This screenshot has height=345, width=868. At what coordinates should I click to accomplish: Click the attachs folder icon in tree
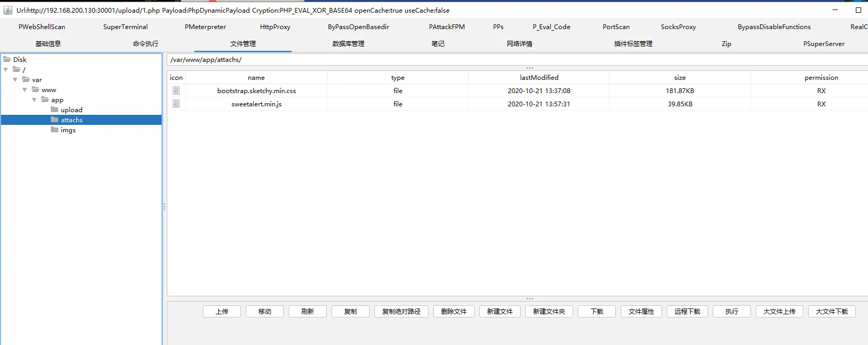click(55, 120)
